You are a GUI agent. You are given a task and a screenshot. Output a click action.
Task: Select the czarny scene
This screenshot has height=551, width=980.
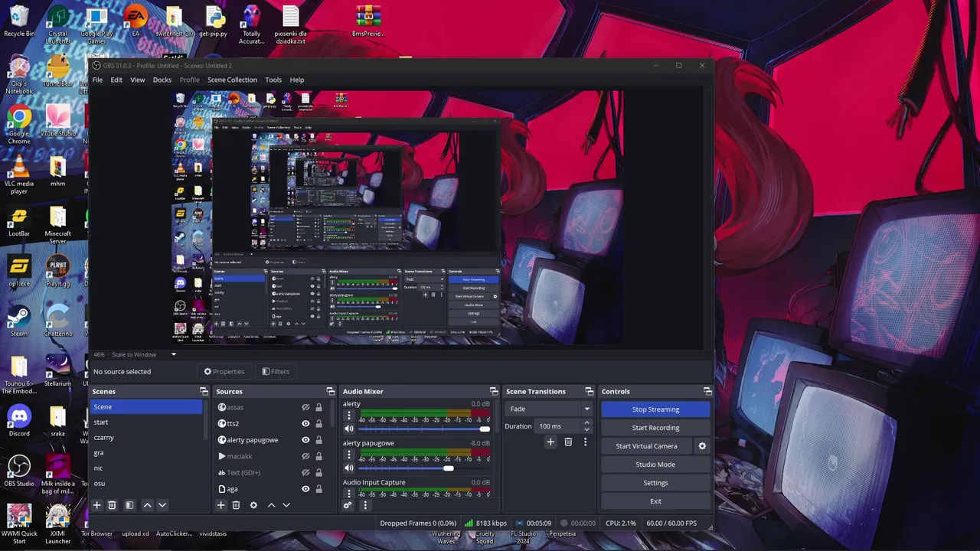click(x=147, y=438)
